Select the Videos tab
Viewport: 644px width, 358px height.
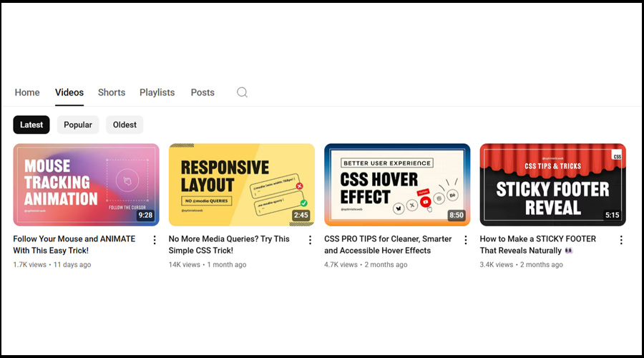coord(69,92)
